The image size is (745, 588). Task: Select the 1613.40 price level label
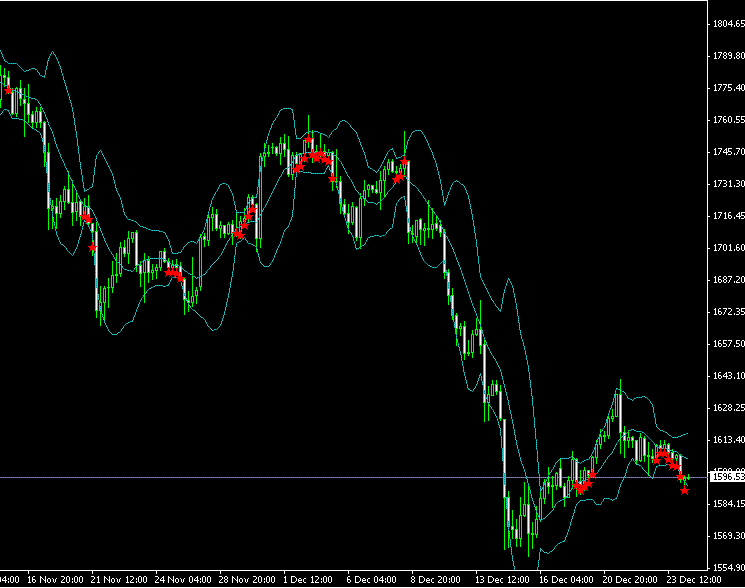coord(729,440)
